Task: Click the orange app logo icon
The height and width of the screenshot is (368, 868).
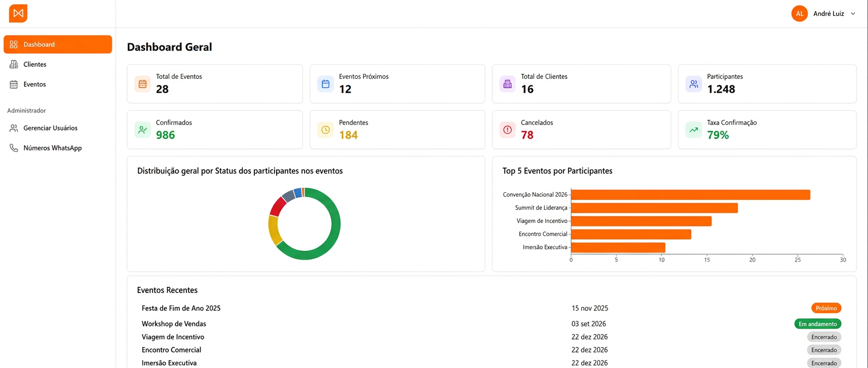Action: [x=18, y=14]
